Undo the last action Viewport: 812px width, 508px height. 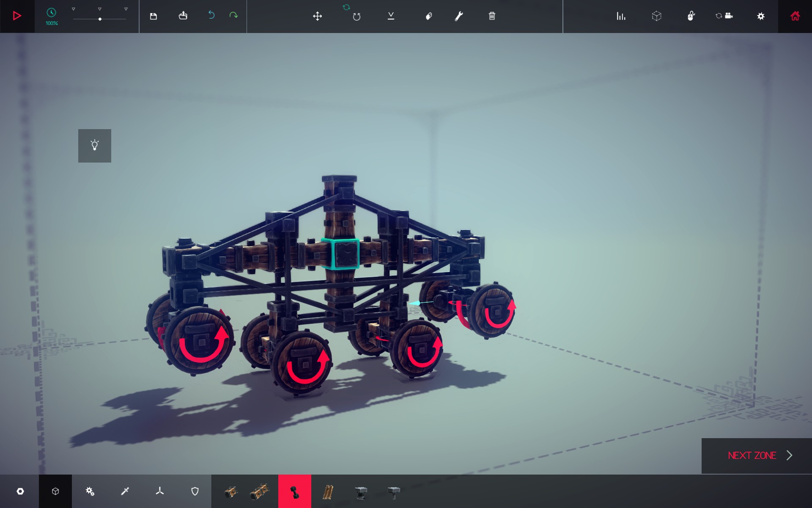coord(211,15)
